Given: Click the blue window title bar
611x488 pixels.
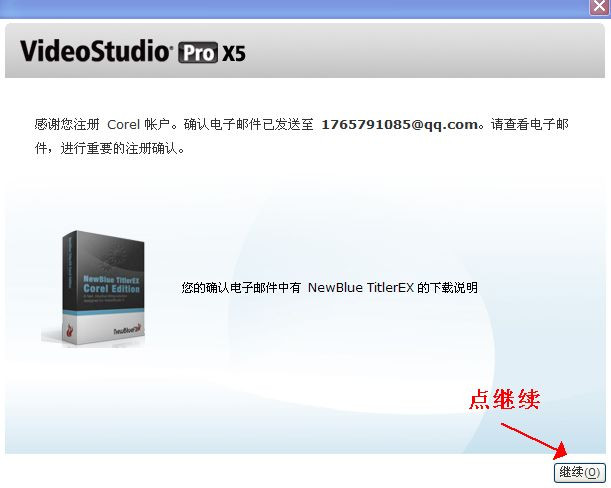Looking at the screenshot, I should tap(294, 9).
